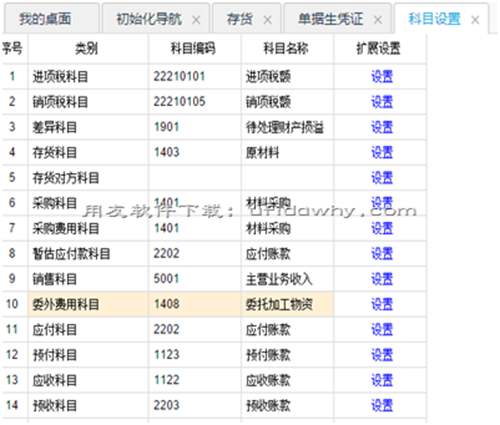Click the 应收账款 name cell
This screenshot has width=500, height=425.
click(x=287, y=380)
